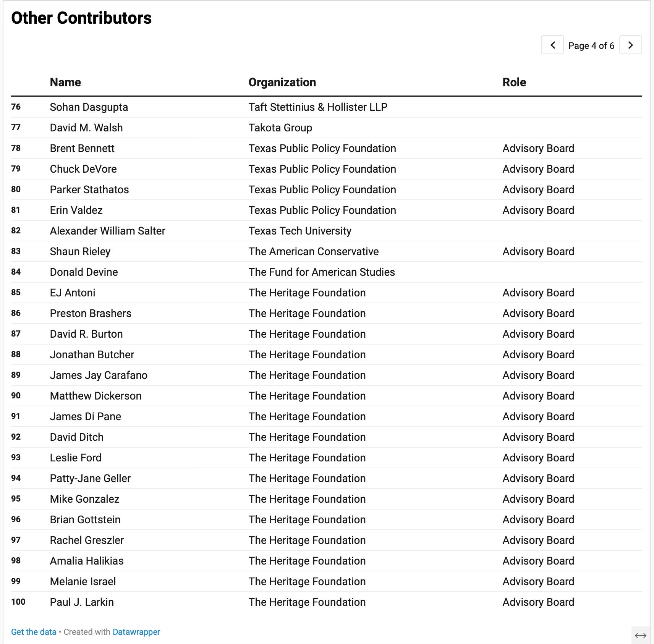Select the name 'Sohan Dasgupta'
This screenshot has height=644, width=654.
click(x=89, y=107)
